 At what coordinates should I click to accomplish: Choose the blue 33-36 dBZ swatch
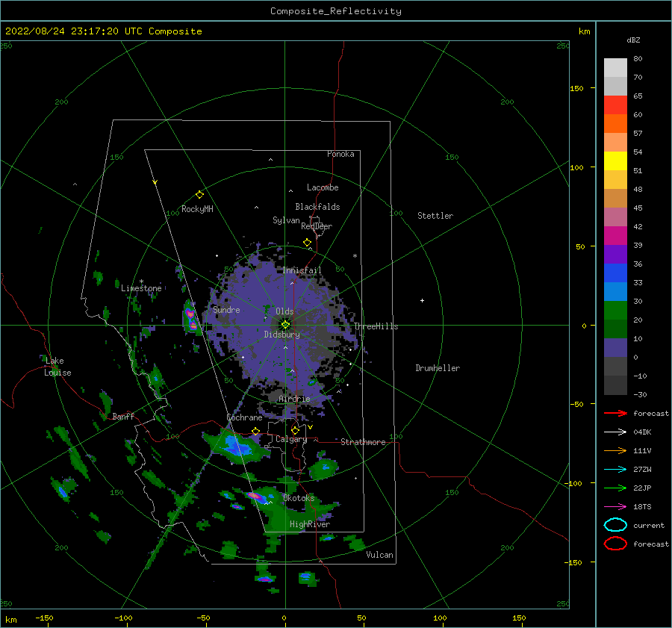tap(615, 273)
